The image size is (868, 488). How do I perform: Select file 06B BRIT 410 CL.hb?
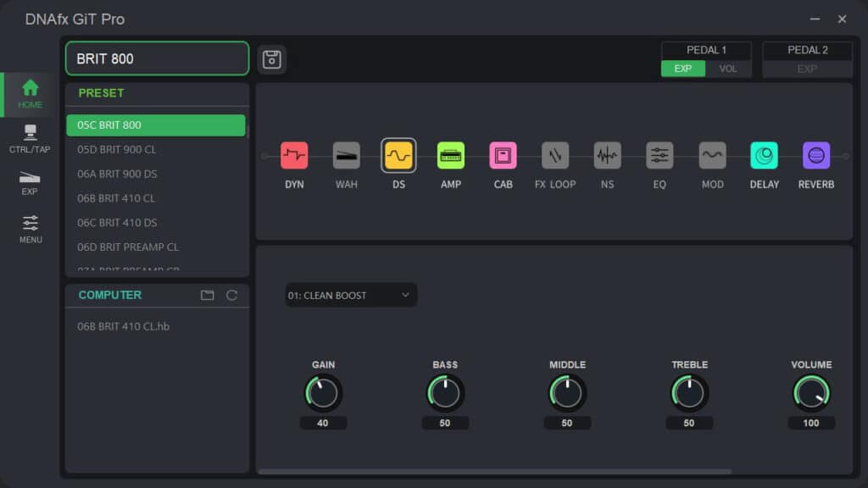[x=124, y=326]
